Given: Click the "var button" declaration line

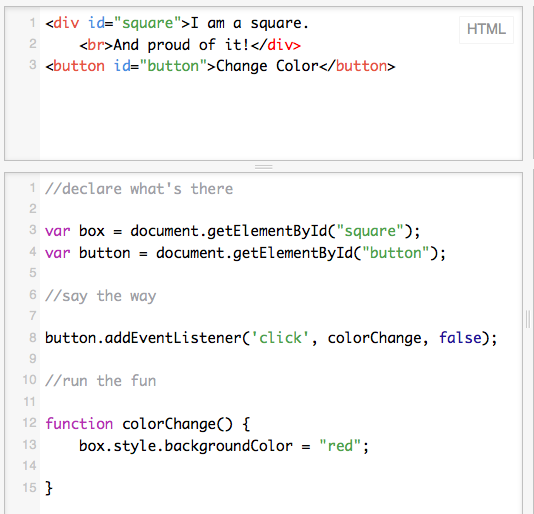Looking at the screenshot, I should 245,253.
